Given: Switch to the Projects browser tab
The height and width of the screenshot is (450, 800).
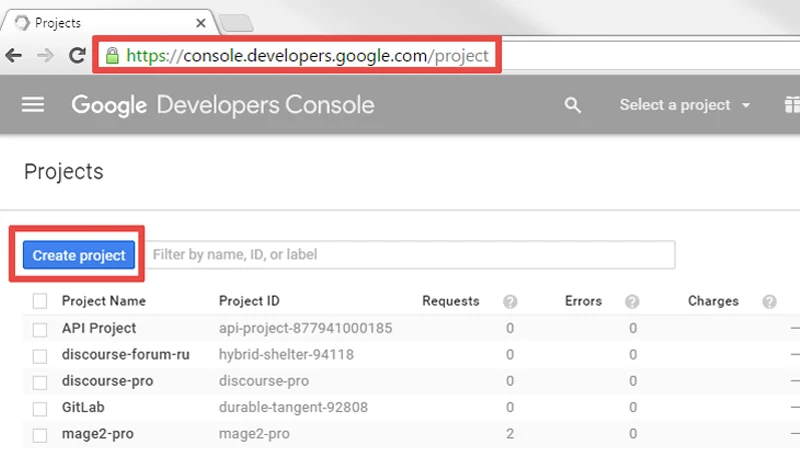Looking at the screenshot, I should click(x=100, y=22).
